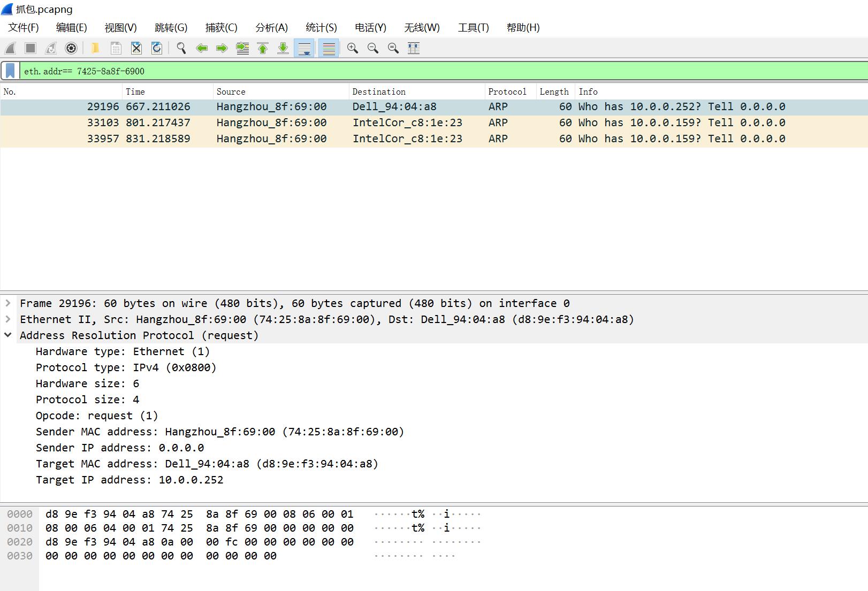
Task: Open the 统计(S) menu
Action: [x=321, y=28]
